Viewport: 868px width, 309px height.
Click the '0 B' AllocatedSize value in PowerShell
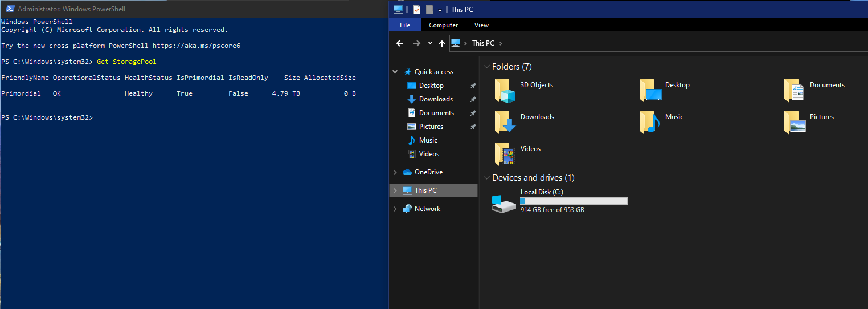point(350,93)
